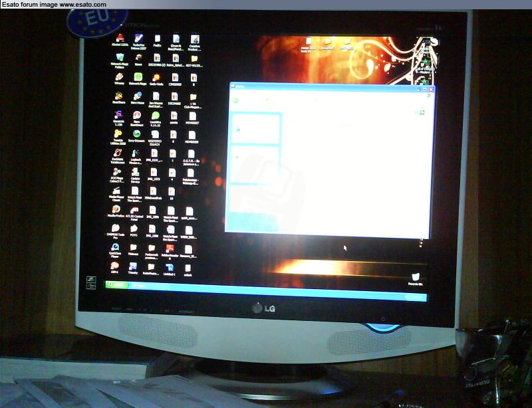Select the DSC04002 image file icon
Screen dimensions: 532x408
pos(174,99)
